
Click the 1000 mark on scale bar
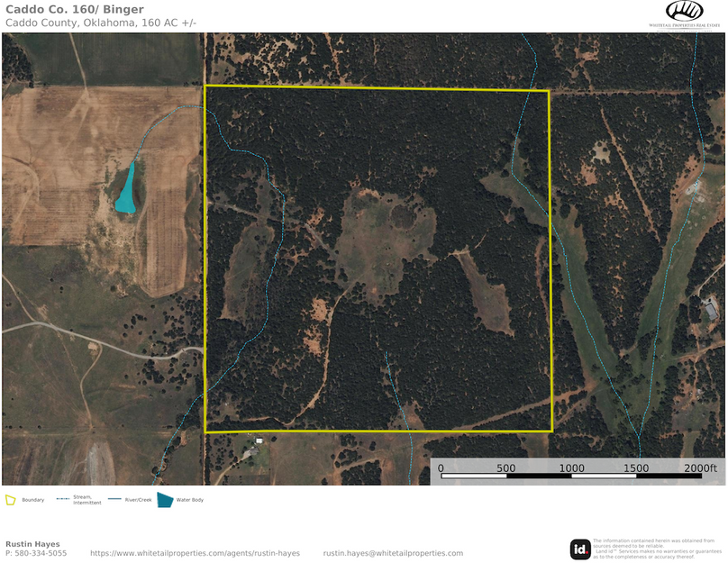click(571, 468)
